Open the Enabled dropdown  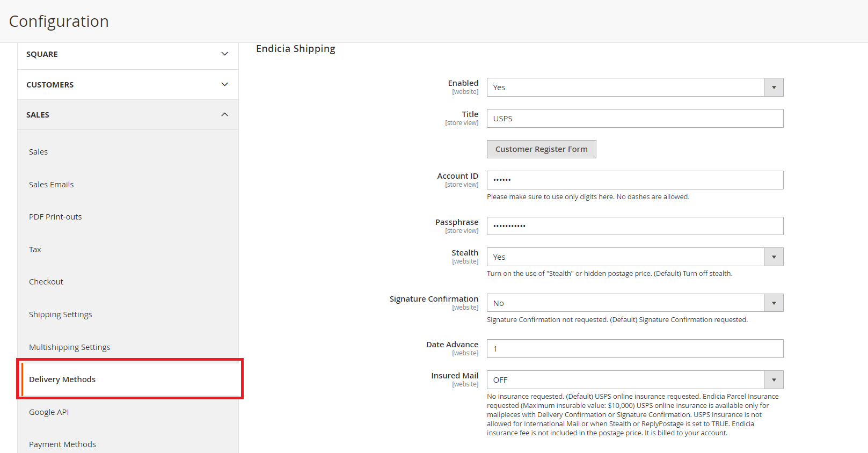coord(634,87)
